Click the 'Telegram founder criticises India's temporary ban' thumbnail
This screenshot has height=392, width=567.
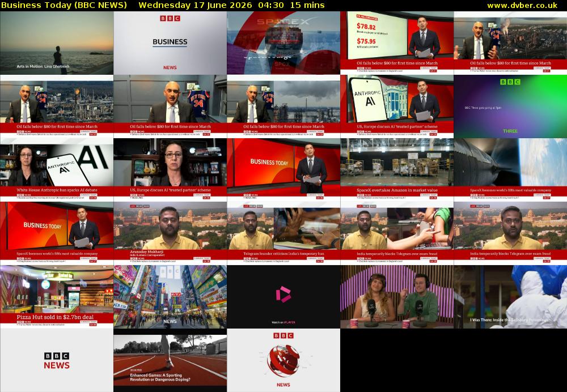283,233
